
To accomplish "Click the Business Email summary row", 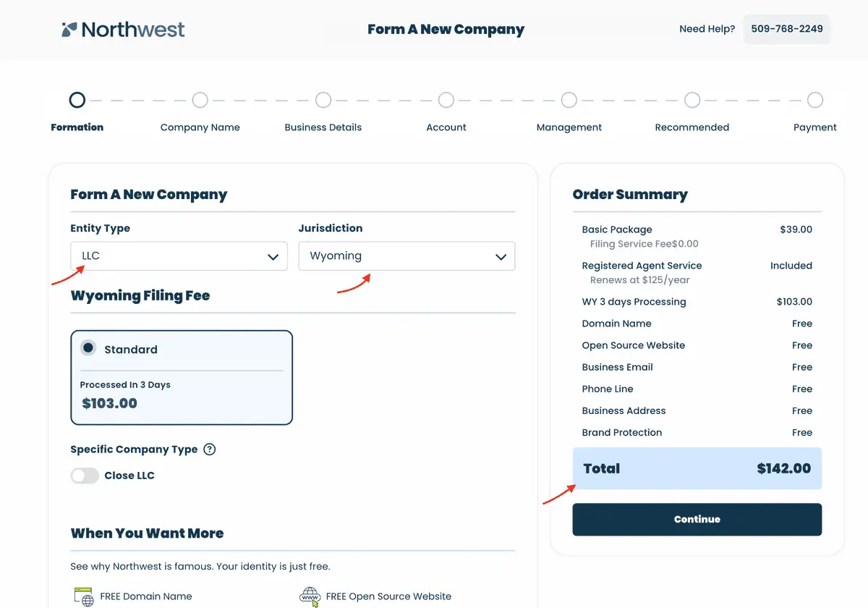I will click(697, 367).
